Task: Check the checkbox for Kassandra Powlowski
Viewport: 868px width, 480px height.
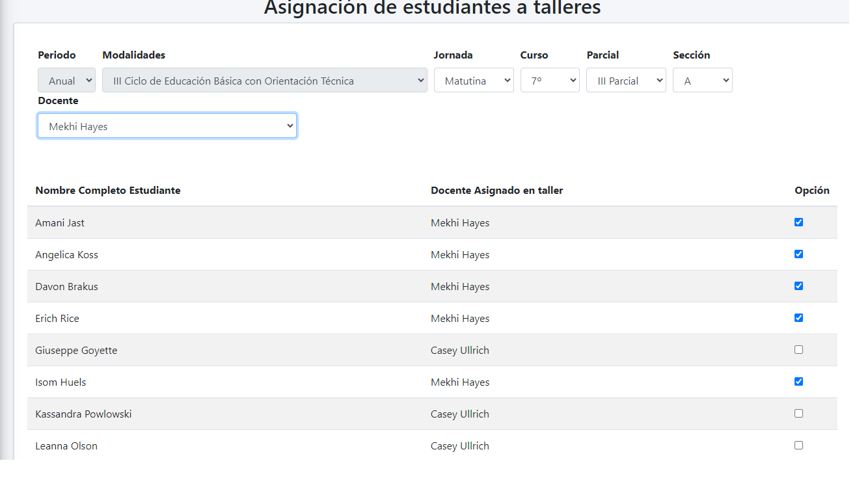Action: tap(798, 414)
